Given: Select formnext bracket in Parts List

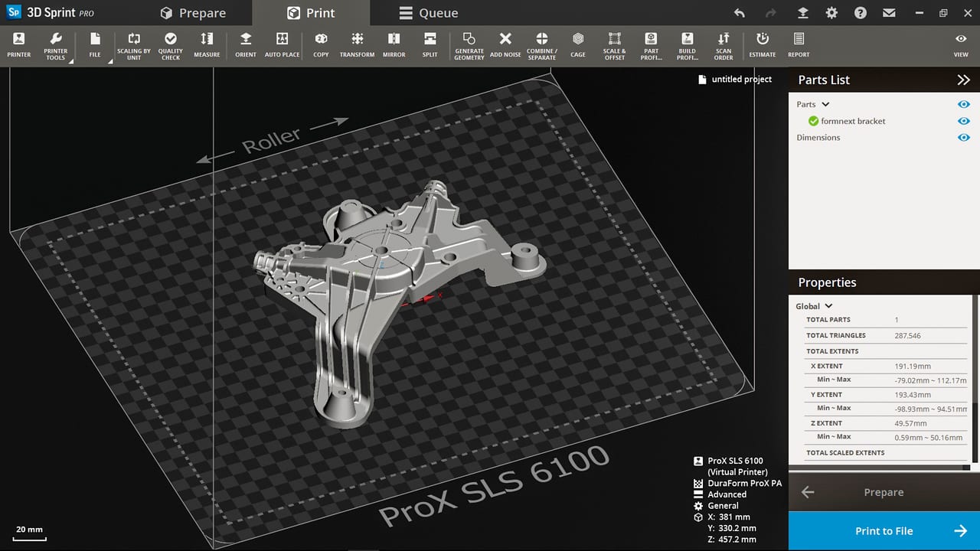Looking at the screenshot, I should point(853,121).
